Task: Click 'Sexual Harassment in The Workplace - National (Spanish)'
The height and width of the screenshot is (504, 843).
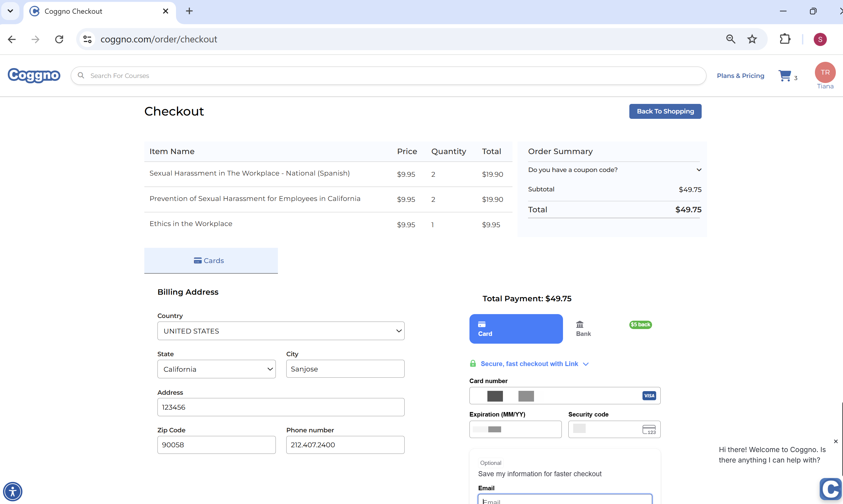Action: tap(250, 173)
